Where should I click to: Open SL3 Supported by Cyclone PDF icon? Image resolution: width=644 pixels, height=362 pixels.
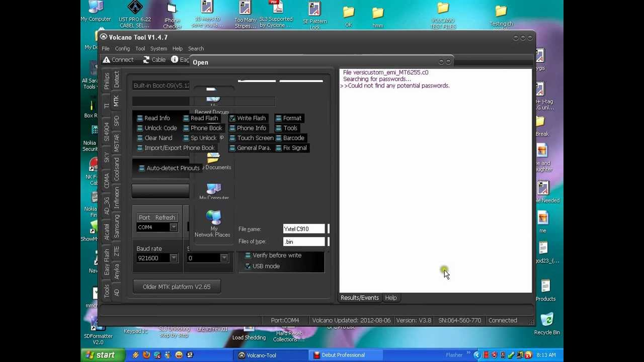pos(276,14)
